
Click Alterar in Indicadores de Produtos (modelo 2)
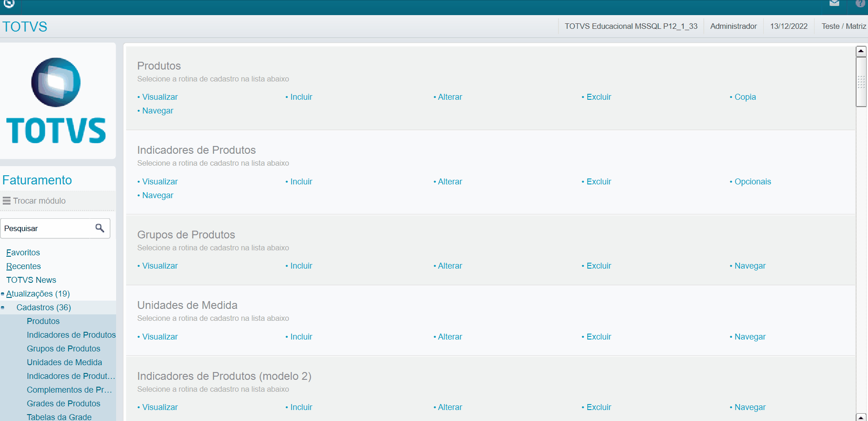pyautogui.click(x=450, y=407)
